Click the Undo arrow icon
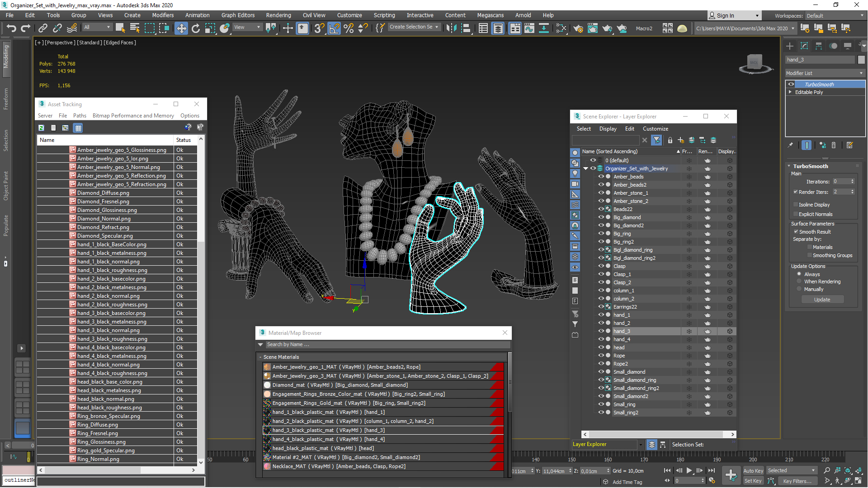 11,28
